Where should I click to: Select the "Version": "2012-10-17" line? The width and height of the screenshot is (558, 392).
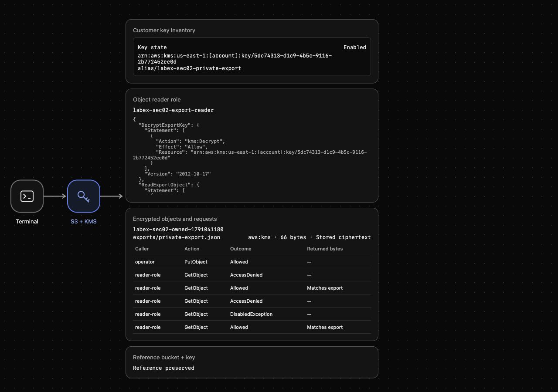(x=177, y=174)
